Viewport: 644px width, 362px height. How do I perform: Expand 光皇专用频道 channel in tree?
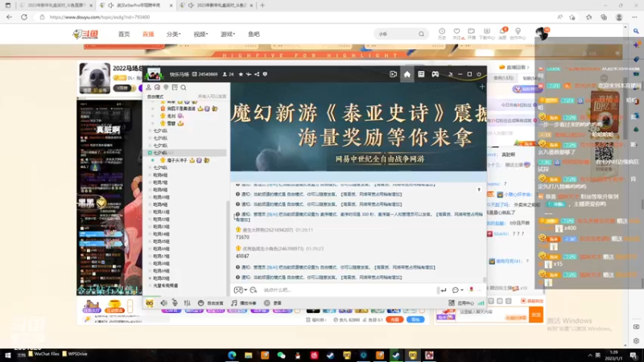pyautogui.click(x=150, y=286)
